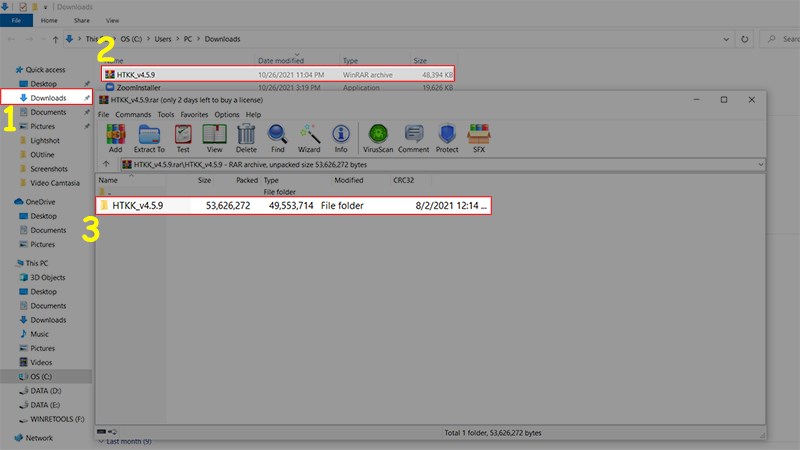This screenshot has height=450, width=800.
Task: Select HTKK_v4.5.9 archive in Explorer
Action: click(x=278, y=74)
